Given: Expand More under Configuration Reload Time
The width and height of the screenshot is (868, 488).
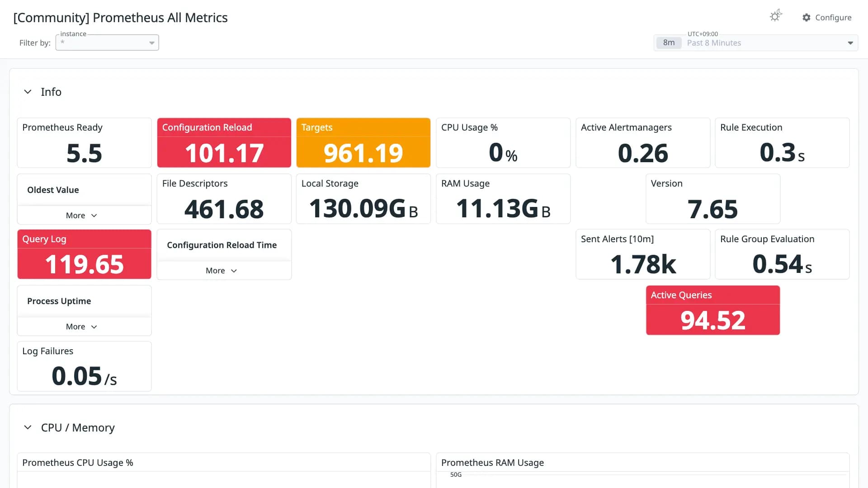Looking at the screenshot, I should pos(221,271).
